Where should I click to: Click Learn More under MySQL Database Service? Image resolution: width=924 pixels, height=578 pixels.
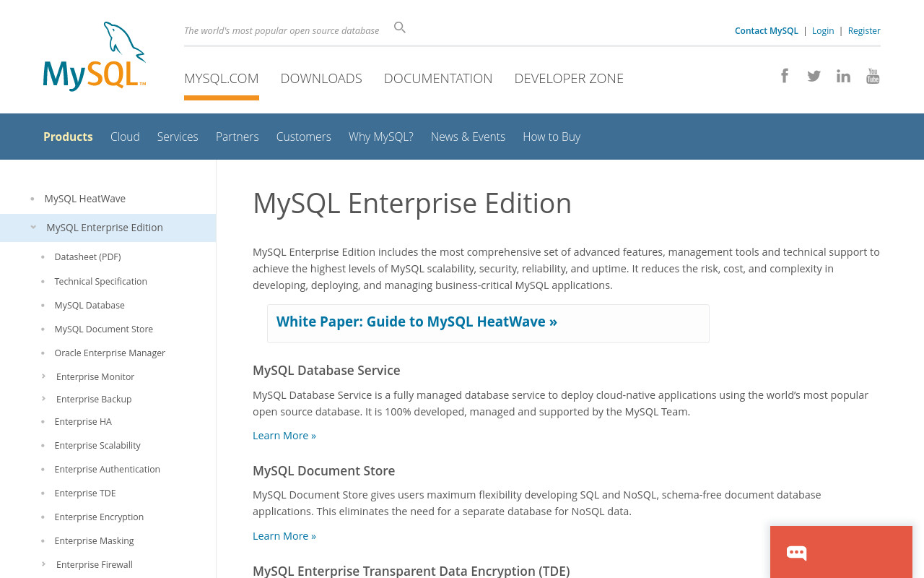284,435
